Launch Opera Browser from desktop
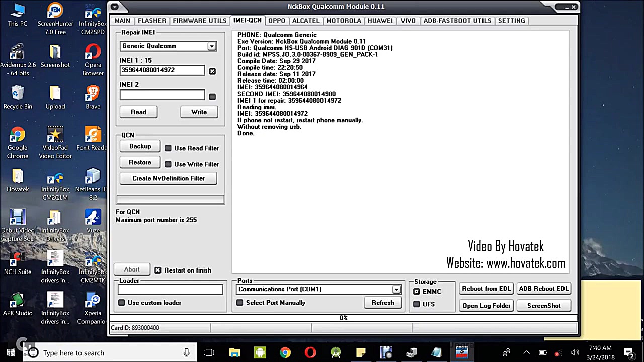 (93, 60)
